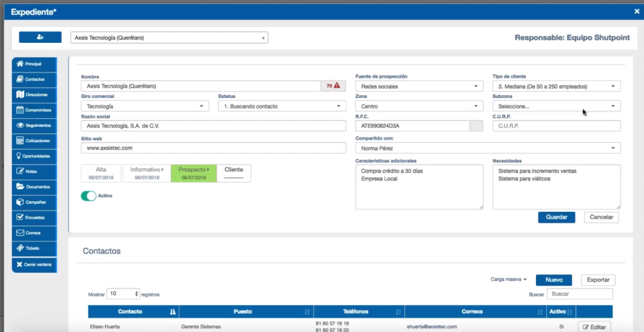Open Tipo de cliente dropdown
The width and height of the screenshot is (644, 332).
point(557,87)
